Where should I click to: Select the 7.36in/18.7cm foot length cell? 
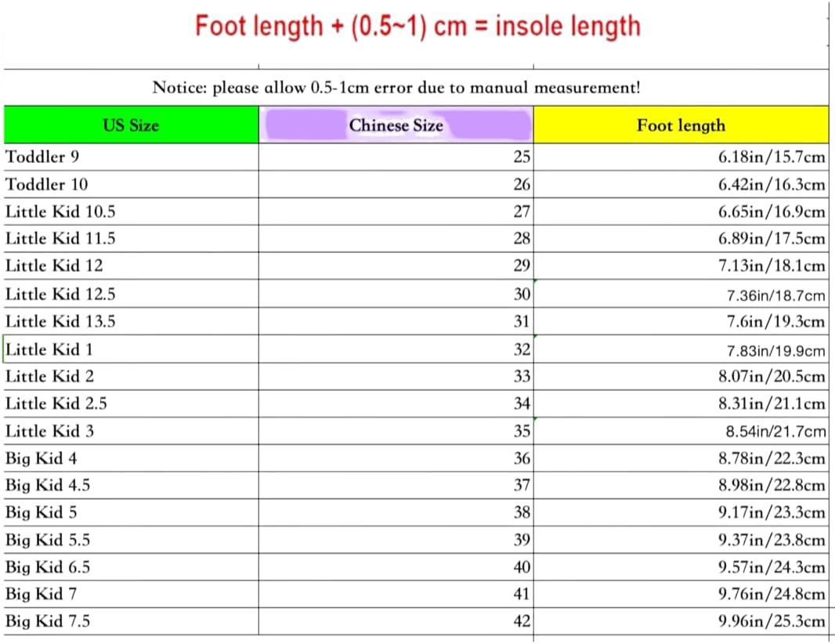[681, 295]
